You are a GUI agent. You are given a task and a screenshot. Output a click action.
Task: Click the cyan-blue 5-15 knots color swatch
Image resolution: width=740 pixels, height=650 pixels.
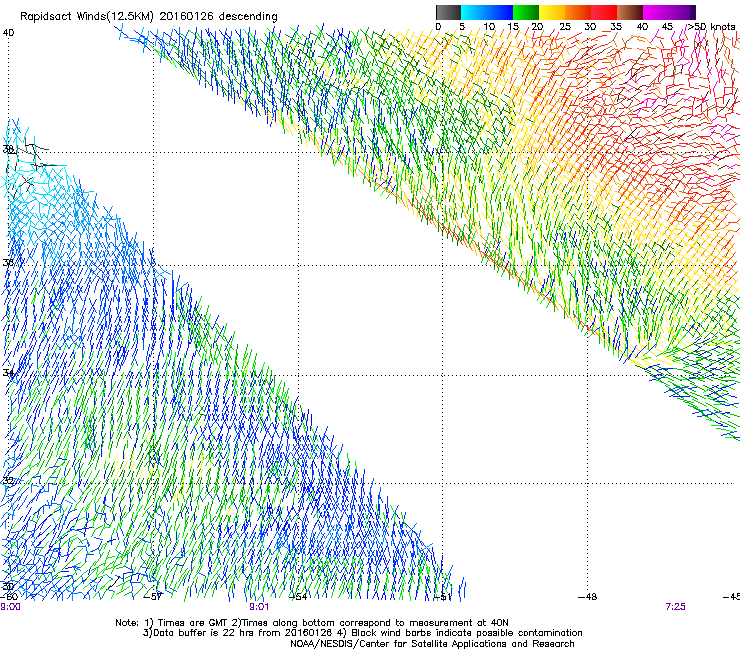[x=487, y=12]
